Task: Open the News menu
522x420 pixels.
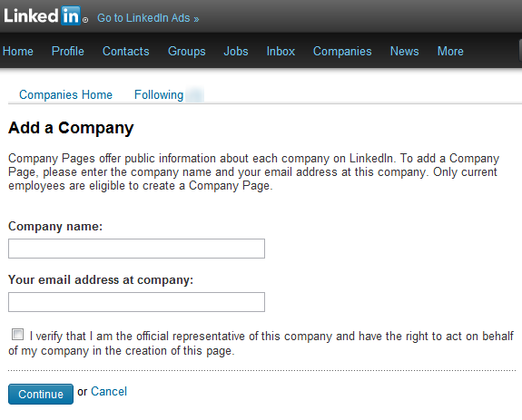Action: pyautogui.click(x=405, y=51)
